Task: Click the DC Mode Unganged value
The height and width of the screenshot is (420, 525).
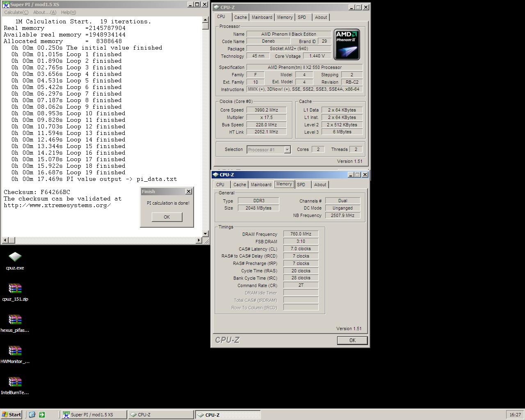Action: click(342, 208)
